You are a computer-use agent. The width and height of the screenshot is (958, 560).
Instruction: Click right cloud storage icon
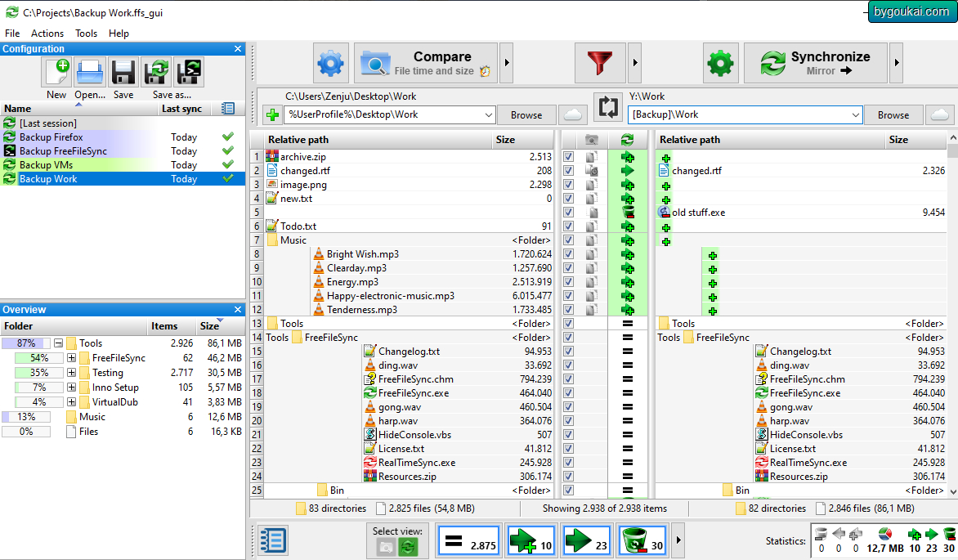point(940,115)
